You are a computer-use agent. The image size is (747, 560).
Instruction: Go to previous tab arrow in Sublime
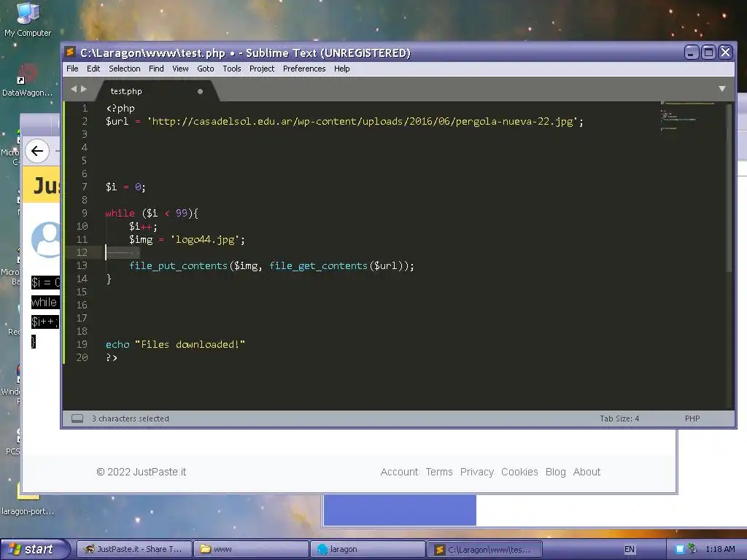click(x=74, y=89)
